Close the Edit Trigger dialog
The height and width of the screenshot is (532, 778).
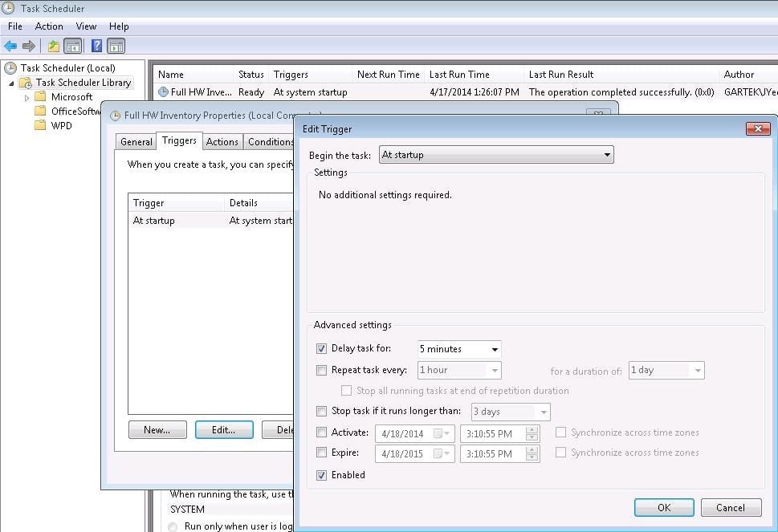click(x=758, y=129)
